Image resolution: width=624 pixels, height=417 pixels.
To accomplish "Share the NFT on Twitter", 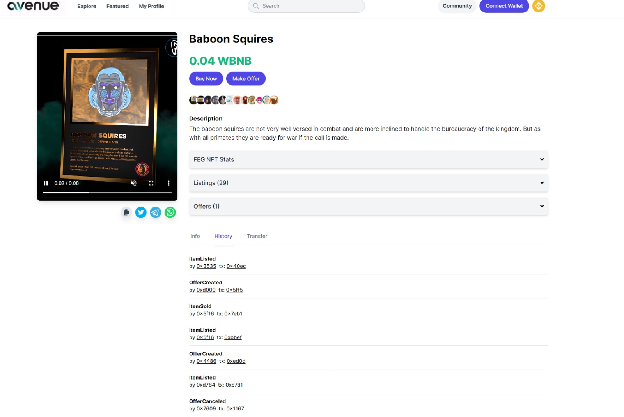I will (x=140, y=212).
